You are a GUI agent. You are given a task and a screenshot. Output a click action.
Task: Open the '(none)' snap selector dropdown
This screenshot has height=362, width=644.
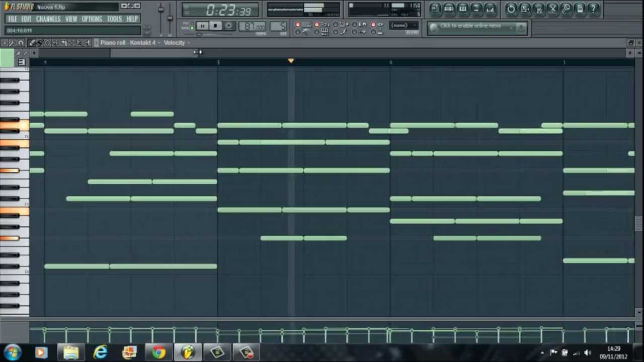tap(404, 25)
